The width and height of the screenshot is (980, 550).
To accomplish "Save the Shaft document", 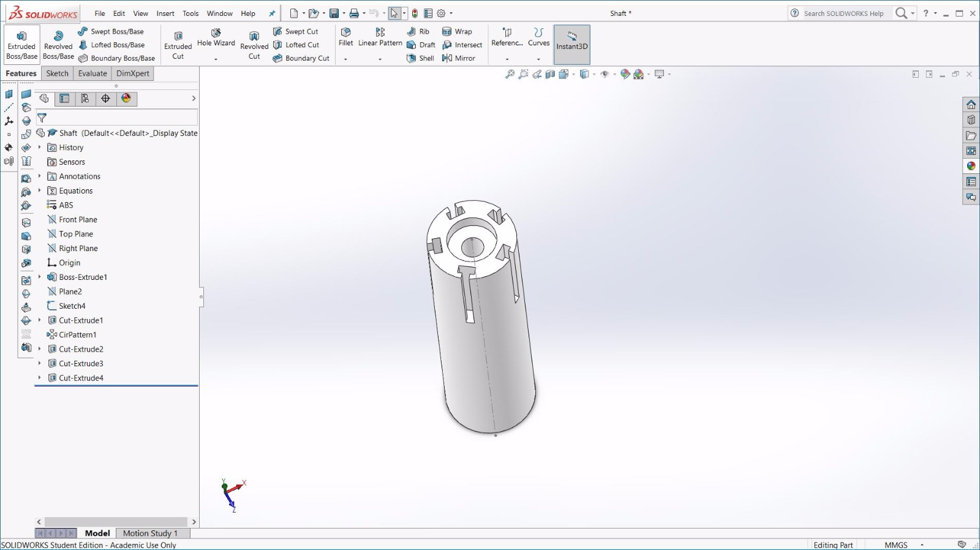I will click(334, 13).
